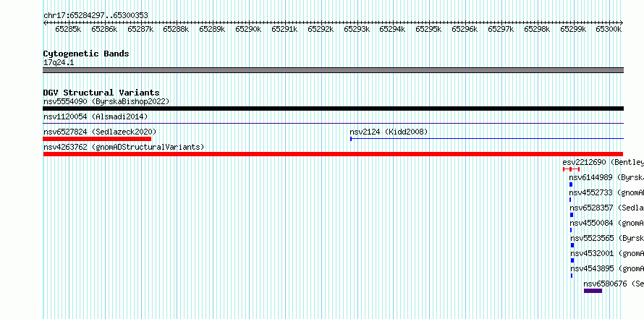Click the 65291k ruler tick label

pyautogui.click(x=284, y=29)
